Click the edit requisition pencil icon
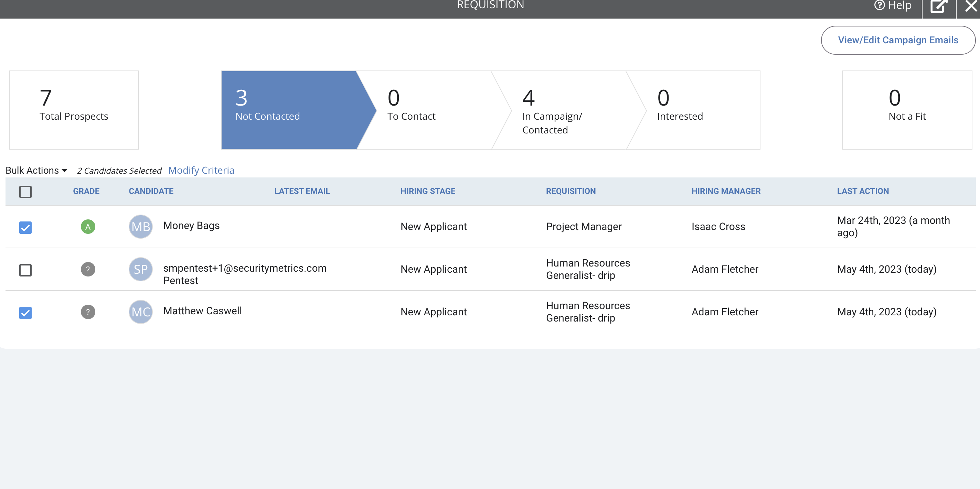980x489 pixels. tap(938, 6)
